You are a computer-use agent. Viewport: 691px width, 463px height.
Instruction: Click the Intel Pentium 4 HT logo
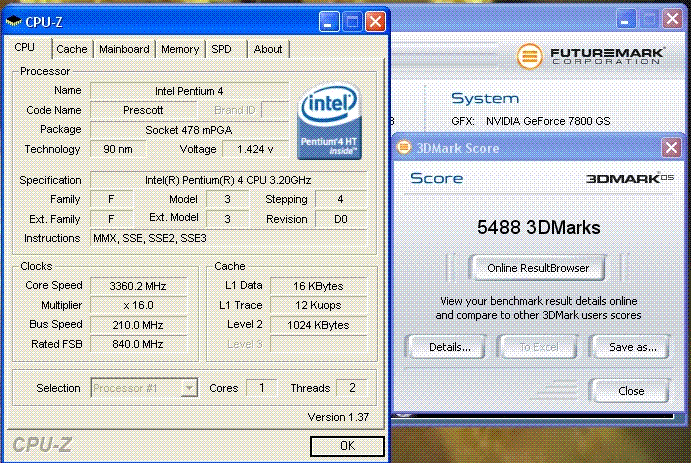pyautogui.click(x=329, y=121)
